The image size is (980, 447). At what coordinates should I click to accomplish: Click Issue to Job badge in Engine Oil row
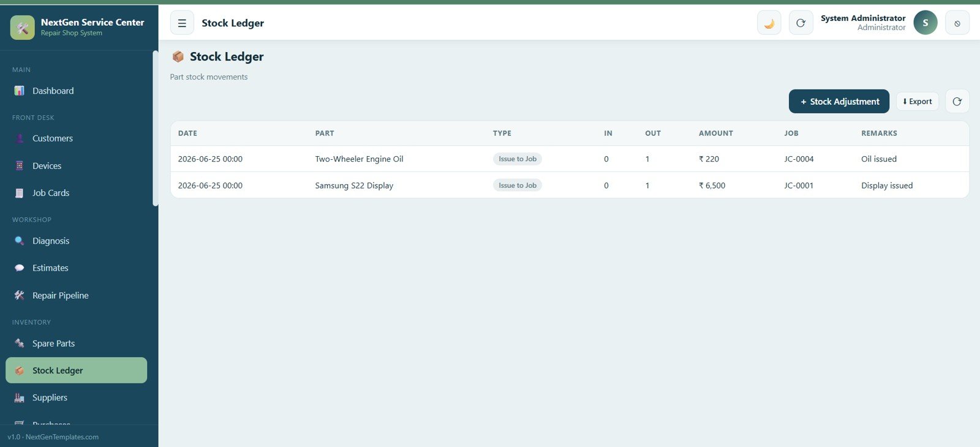click(518, 159)
